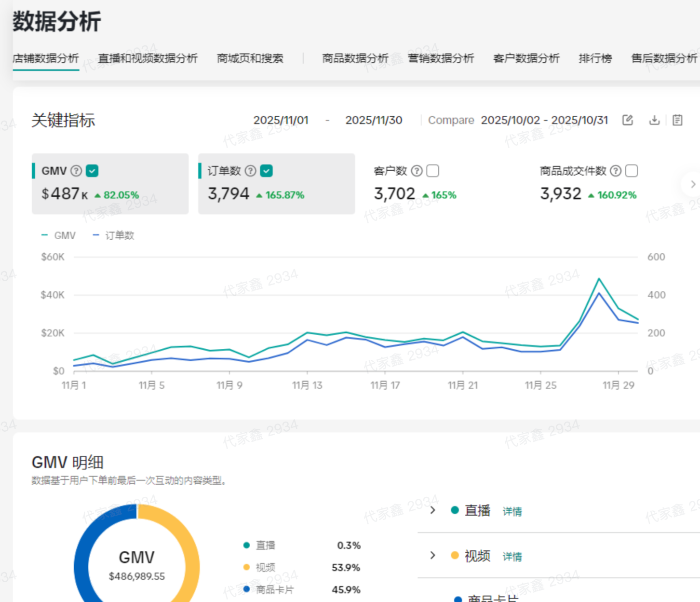
Task: Switch to 商品数据分析 tab
Action: point(355,58)
